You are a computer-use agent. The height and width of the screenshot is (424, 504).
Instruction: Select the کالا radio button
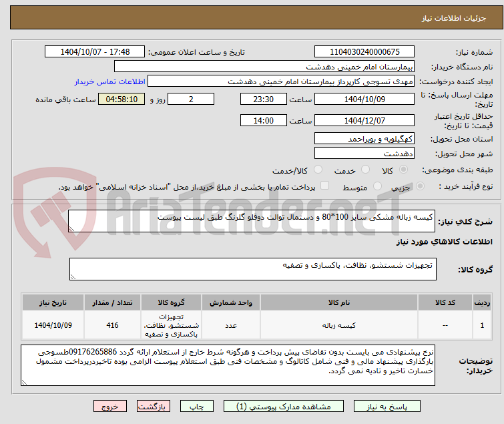403,170
